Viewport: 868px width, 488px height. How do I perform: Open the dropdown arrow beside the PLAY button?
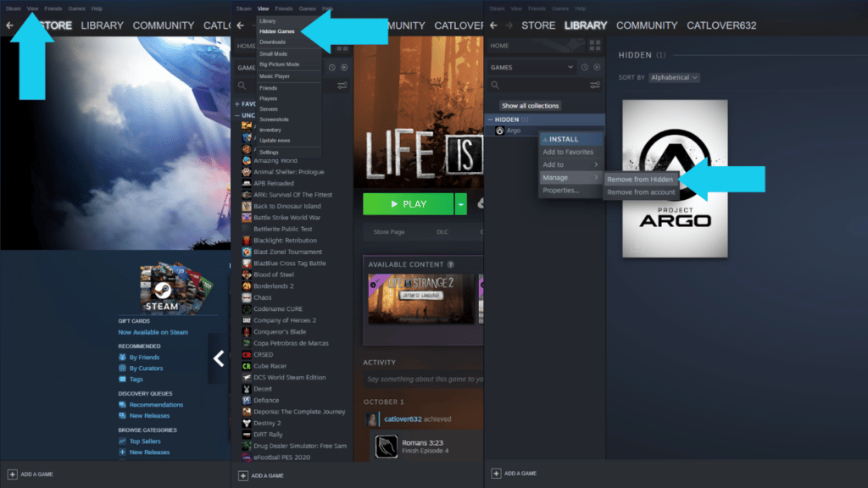tap(460, 204)
